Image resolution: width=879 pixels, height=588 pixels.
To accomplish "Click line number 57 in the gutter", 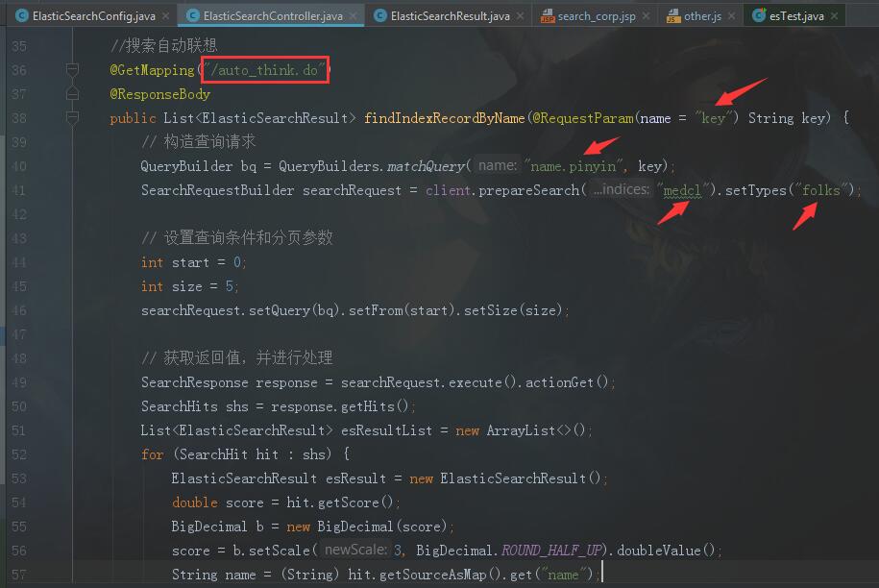I will (19, 576).
